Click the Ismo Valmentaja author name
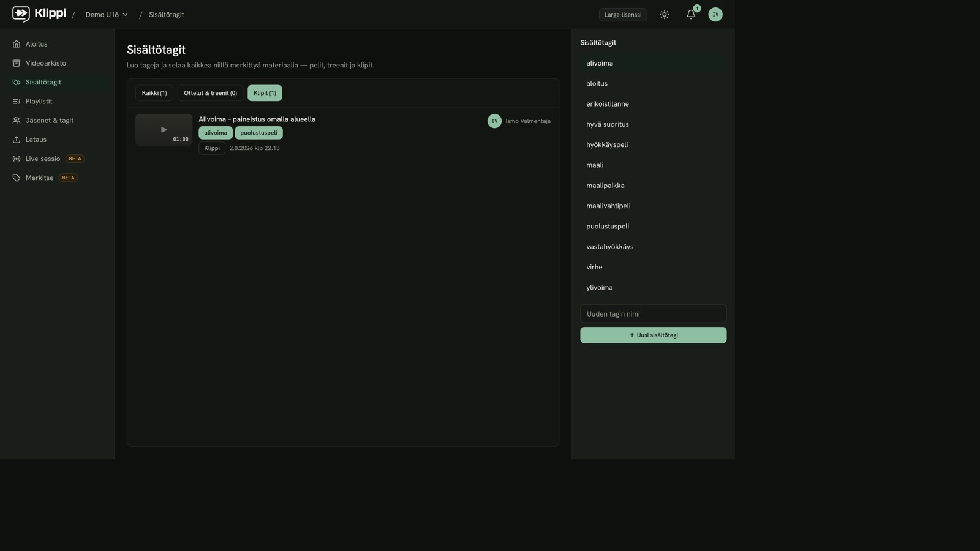 pyautogui.click(x=528, y=121)
